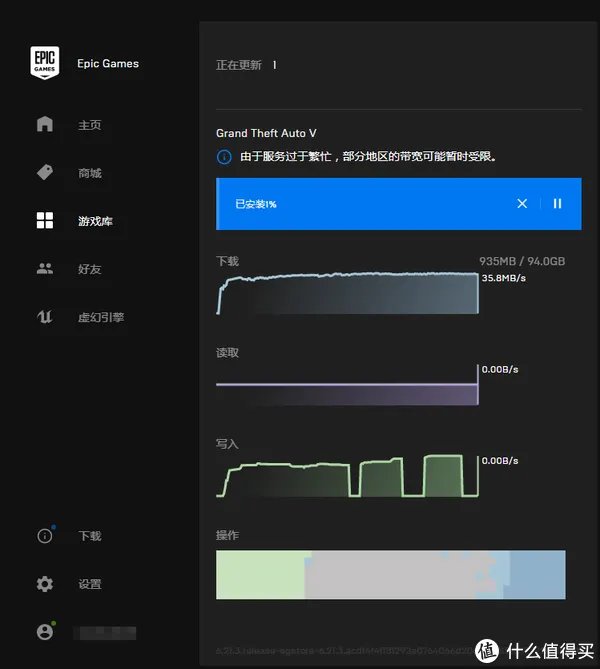Open 设置 sidebar label
The height and width of the screenshot is (669, 600).
pos(90,584)
